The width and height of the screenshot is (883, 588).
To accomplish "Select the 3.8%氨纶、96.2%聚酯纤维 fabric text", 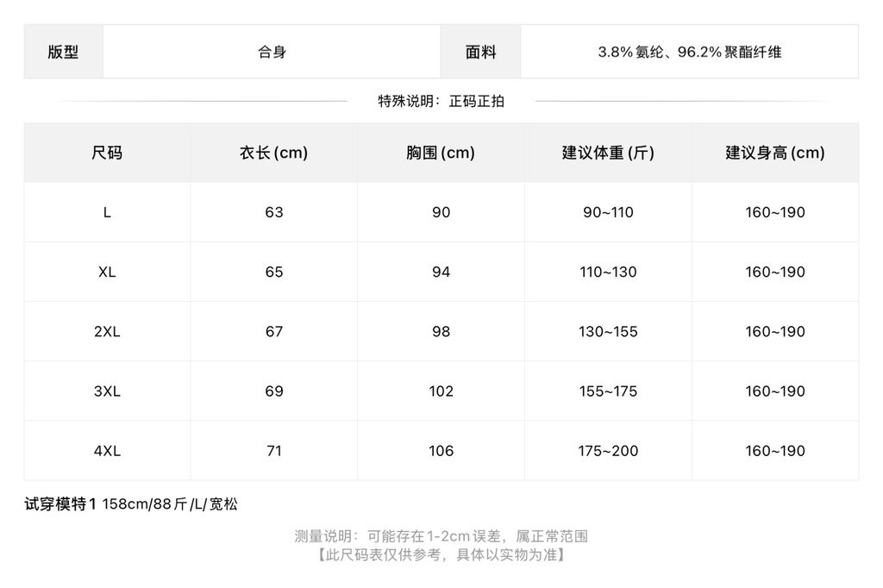I will (x=689, y=53).
